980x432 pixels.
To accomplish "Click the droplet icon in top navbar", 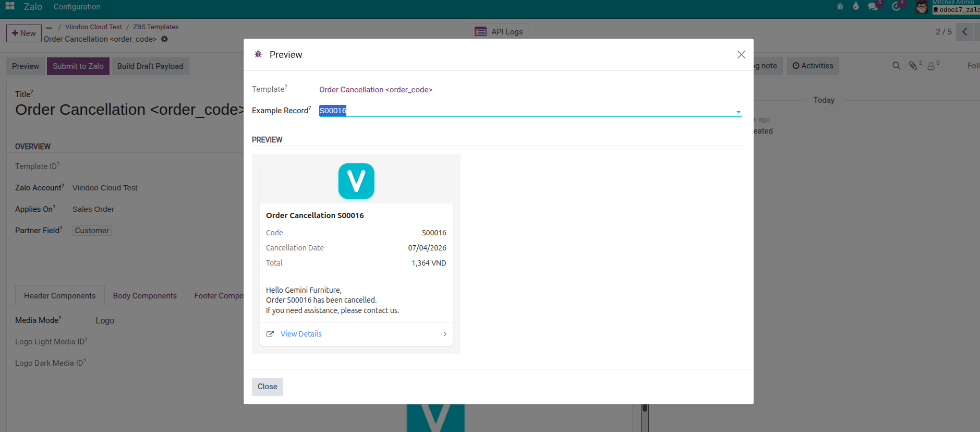I will point(856,6).
